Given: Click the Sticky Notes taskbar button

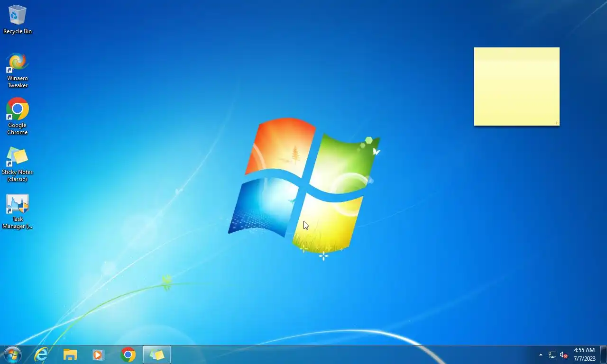Looking at the screenshot, I should coord(157,355).
